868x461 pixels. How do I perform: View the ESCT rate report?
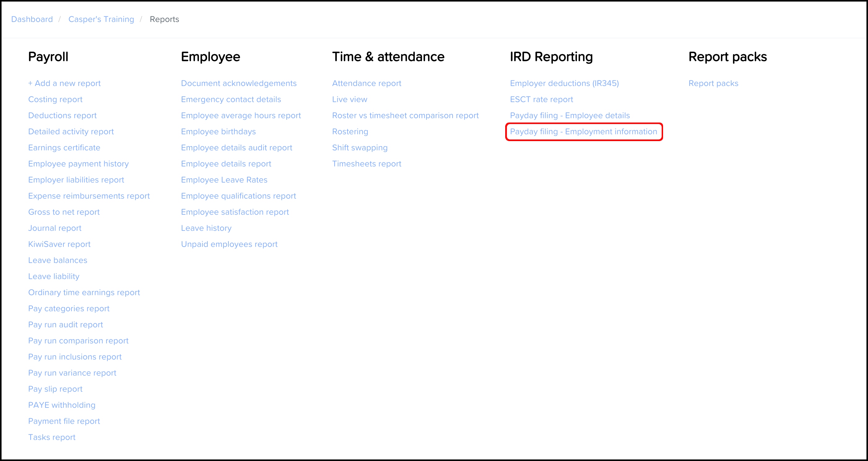pyautogui.click(x=541, y=99)
